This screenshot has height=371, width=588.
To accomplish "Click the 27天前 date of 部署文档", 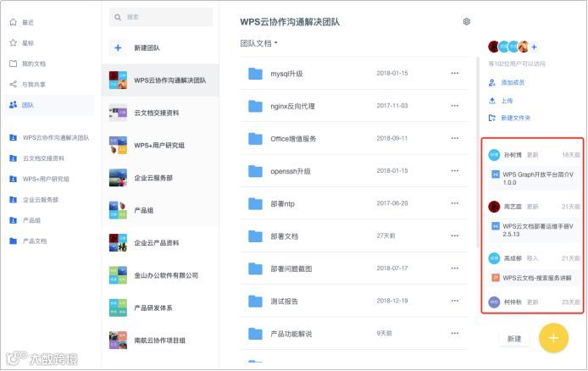I will pos(386,235).
